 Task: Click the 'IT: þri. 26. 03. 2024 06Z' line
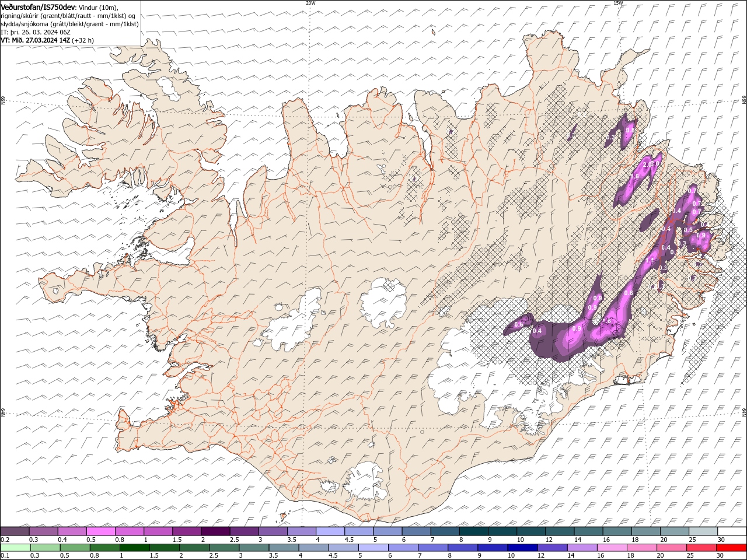coord(36,32)
